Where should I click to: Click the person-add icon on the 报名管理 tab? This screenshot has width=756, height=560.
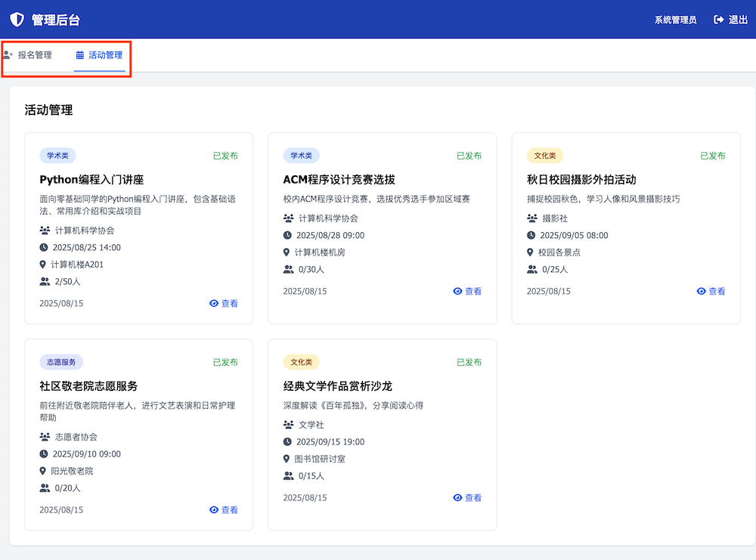tap(8, 55)
